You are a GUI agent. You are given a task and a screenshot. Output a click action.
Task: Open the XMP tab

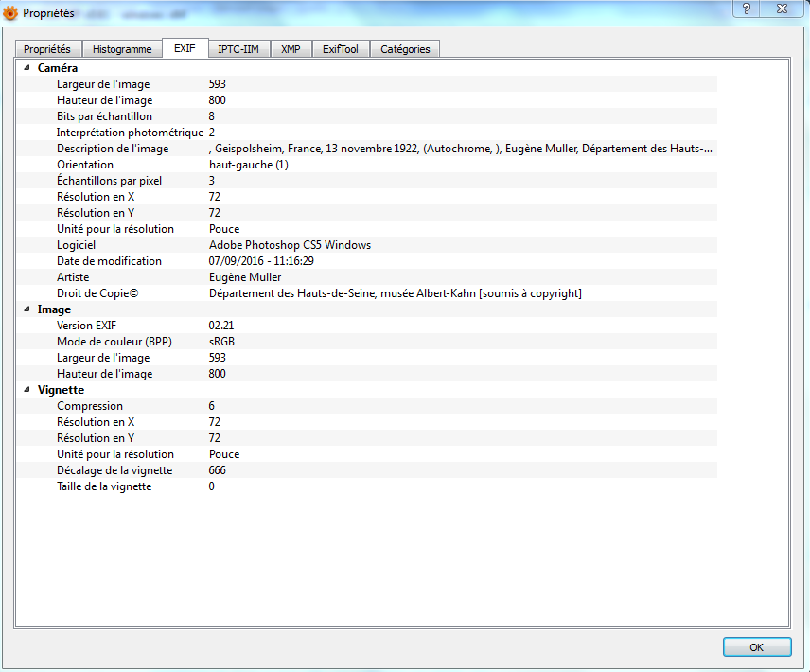[291, 49]
